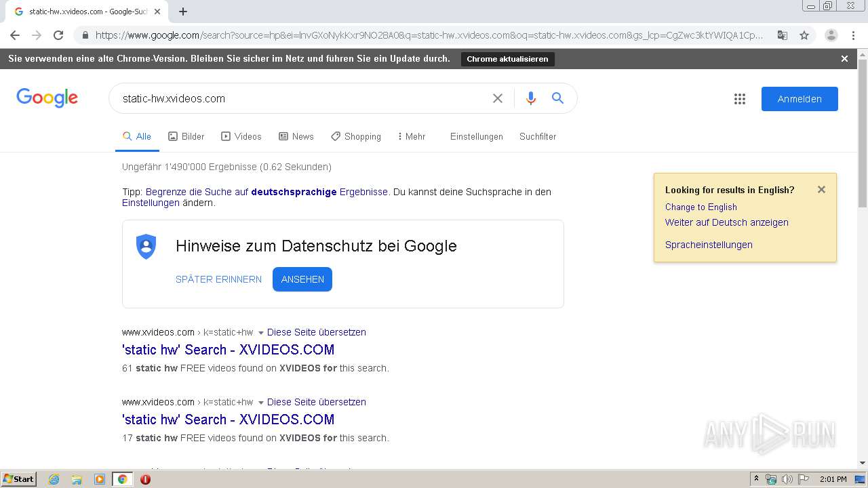The width and height of the screenshot is (868, 488).
Task: Close the 'Looking for results in English?' box
Action: pyautogui.click(x=821, y=190)
